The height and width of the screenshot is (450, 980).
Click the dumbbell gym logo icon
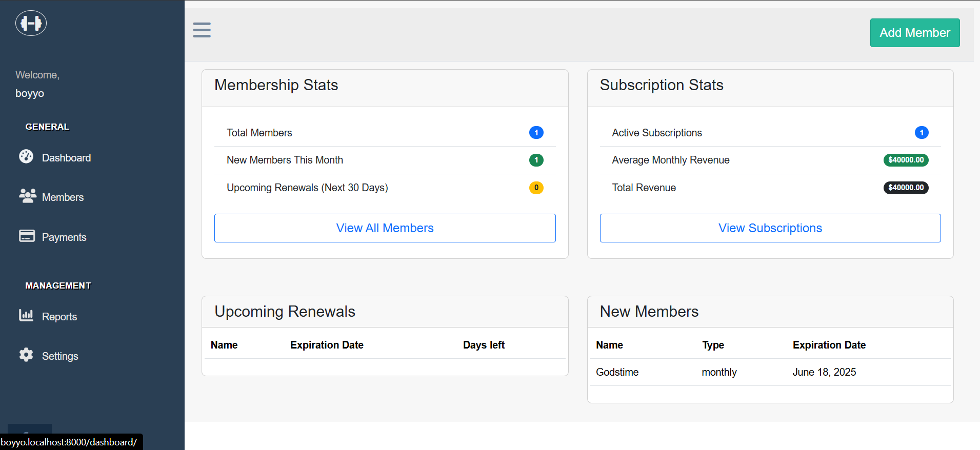point(31,23)
